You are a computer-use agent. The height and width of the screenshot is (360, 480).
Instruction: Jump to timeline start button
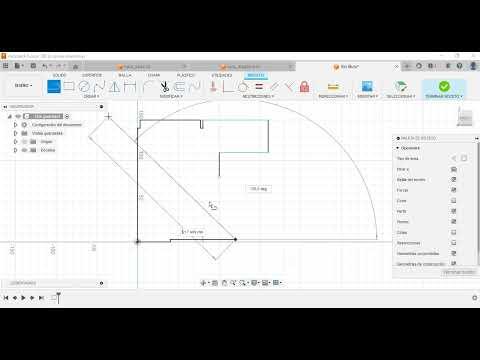[x=6, y=298]
